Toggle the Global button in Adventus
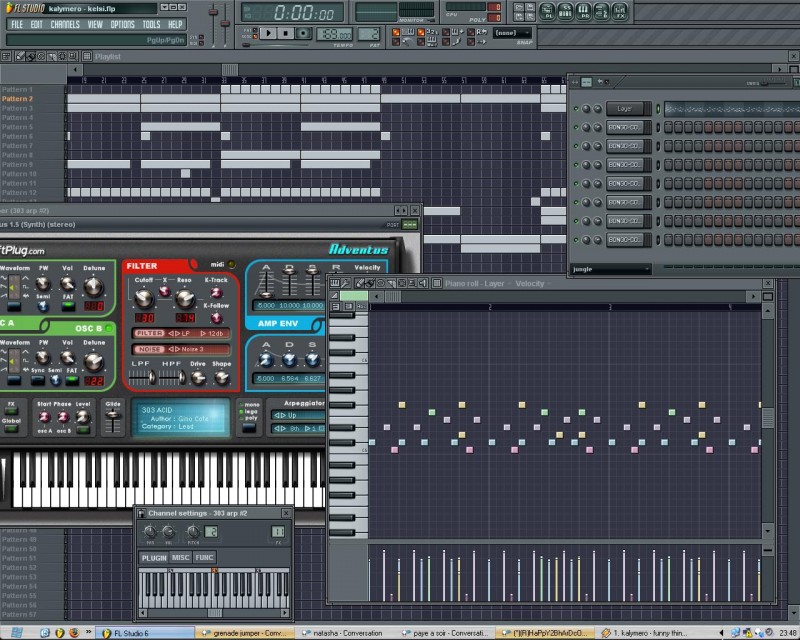The width and height of the screenshot is (800, 640). (11, 429)
